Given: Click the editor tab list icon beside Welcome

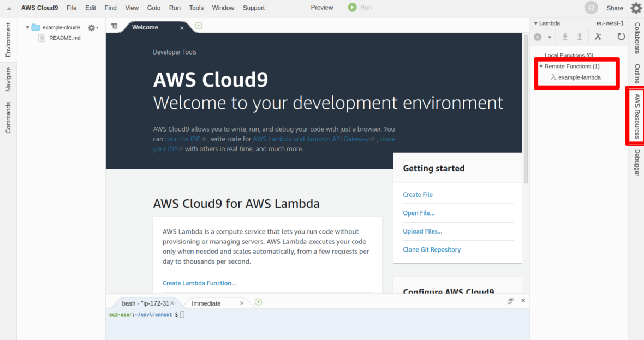Looking at the screenshot, I should click(114, 26).
